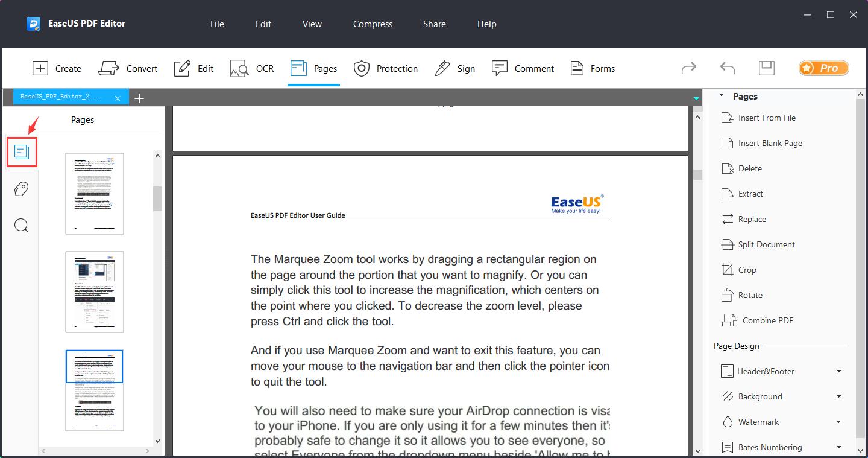The height and width of the screenshot is (458, 868).
Task: Click document view scroll up arrow
Action: [697, 117]
